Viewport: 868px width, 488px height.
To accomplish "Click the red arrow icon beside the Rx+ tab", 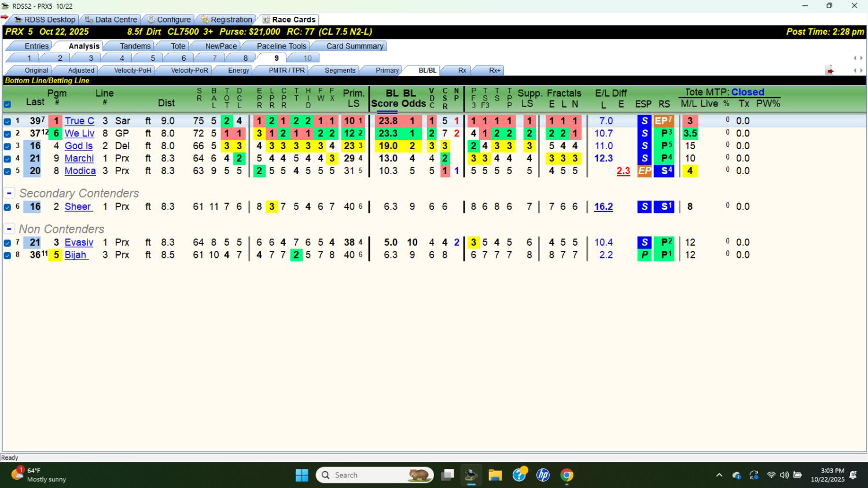I will pyautogui.click(x=830, y=71).
